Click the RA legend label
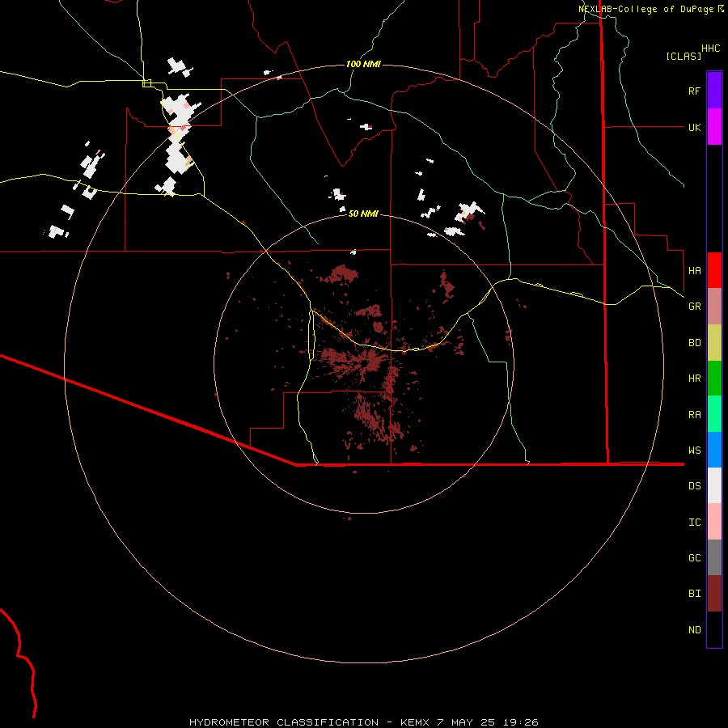The height and width of the screenshot is (728, 728). click(694, 415)
